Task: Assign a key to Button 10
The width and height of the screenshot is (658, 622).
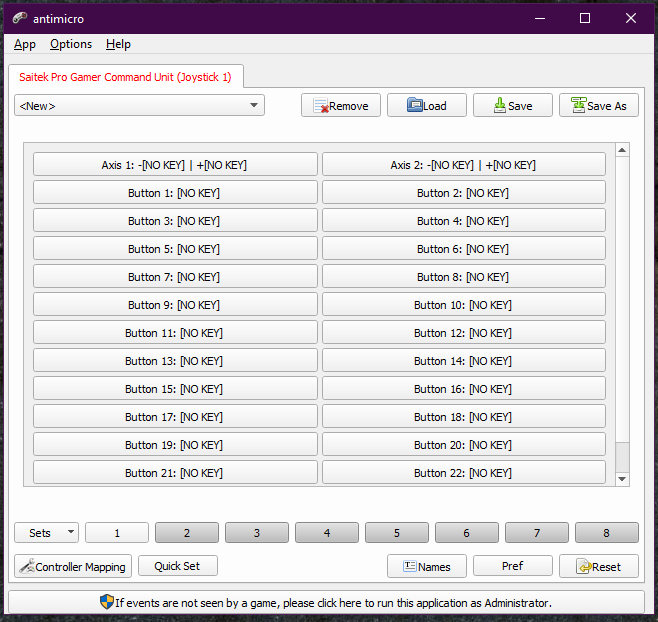Action: point(464,305)
